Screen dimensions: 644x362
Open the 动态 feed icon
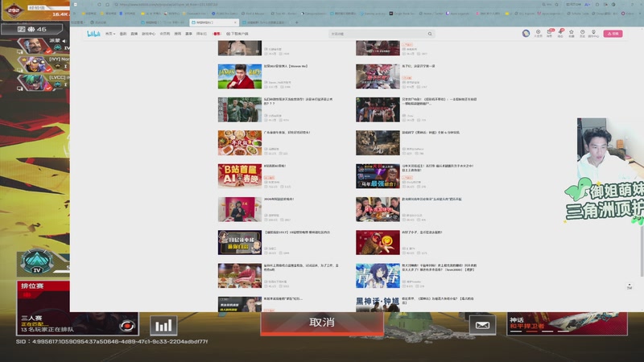click(x=560, y=34)
